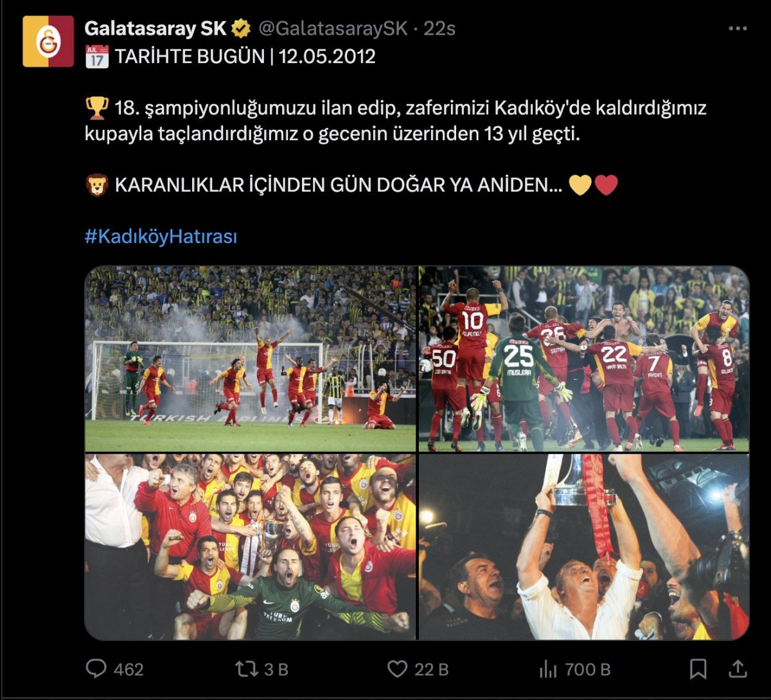Click the Galatasaray SK profile avatar
This screenshot has height=700, width=771.
(x=48, y=41)
